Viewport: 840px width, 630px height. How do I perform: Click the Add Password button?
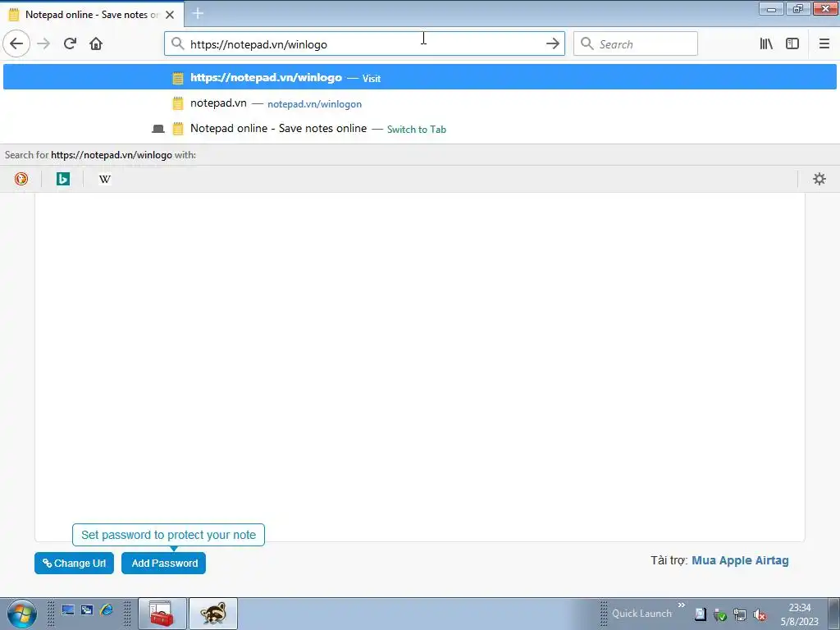pyautogui.click(x=163, y=563)
